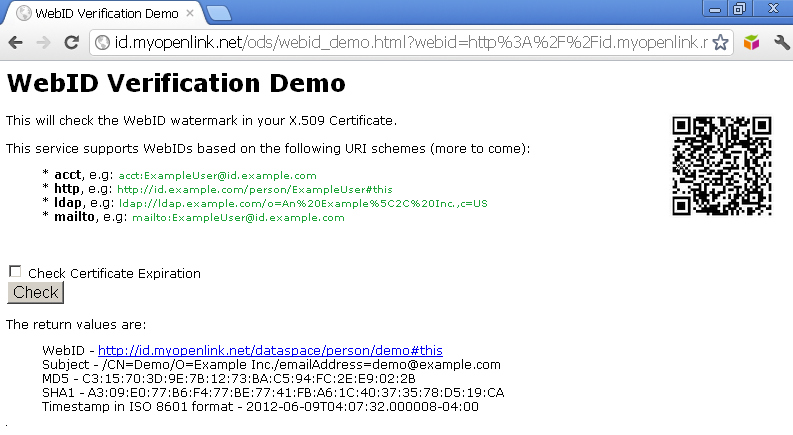
Task: Bookmark this page with the star icon
Action: click(x=720, y=44)
